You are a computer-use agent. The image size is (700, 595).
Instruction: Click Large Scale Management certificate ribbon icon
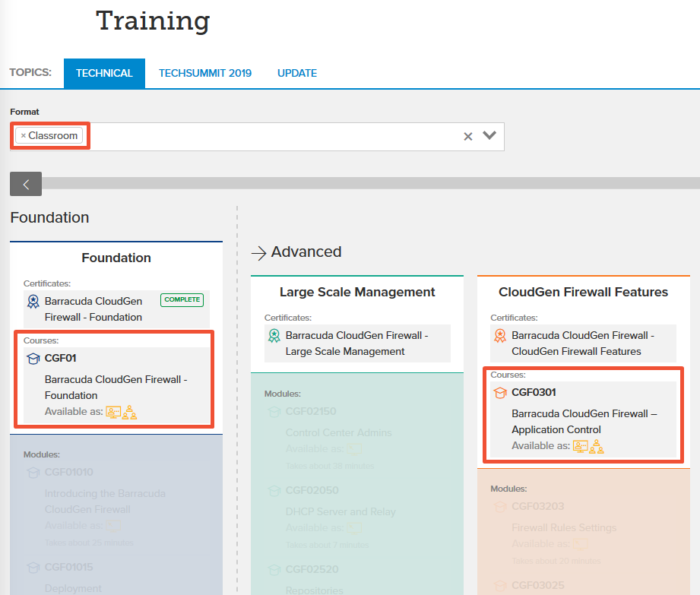click(x=274, y=336)
